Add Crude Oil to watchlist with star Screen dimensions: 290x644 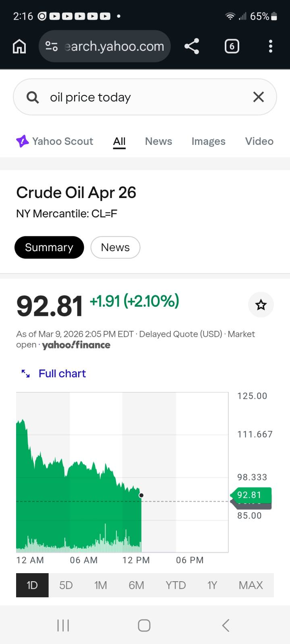[261, 305]
